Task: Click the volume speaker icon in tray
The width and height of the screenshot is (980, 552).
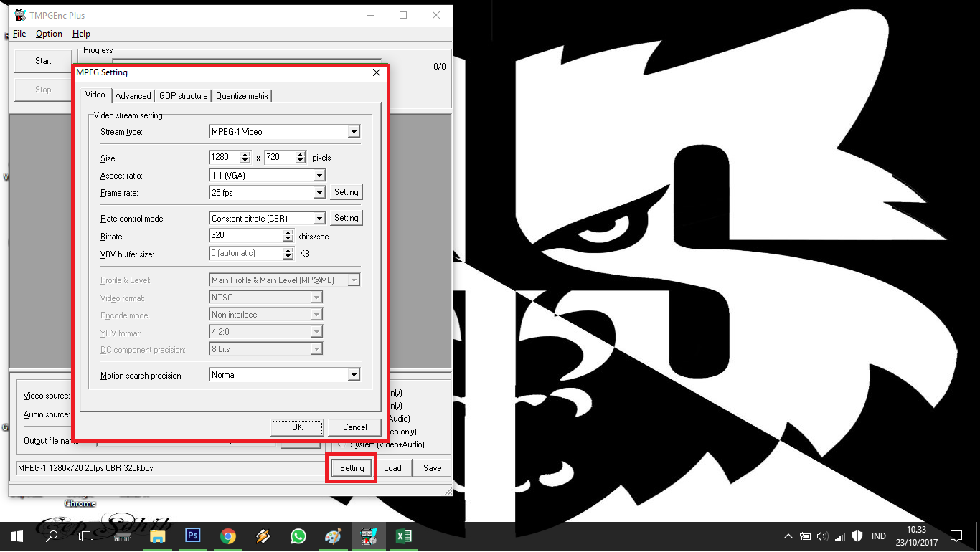Action: (822, 536)
